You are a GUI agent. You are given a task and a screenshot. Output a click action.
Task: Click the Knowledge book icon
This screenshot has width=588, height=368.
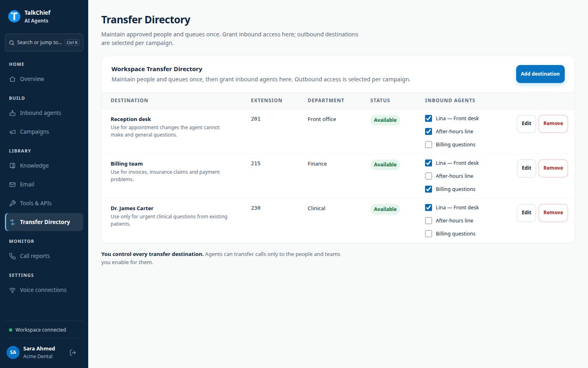pos(13,166)
